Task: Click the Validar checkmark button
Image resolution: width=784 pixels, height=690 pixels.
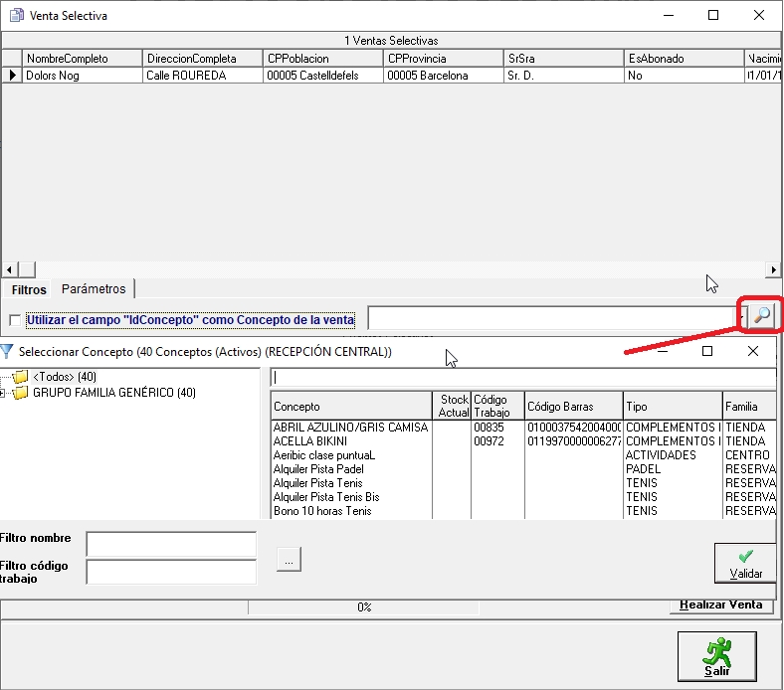Action: coord(745,564)
